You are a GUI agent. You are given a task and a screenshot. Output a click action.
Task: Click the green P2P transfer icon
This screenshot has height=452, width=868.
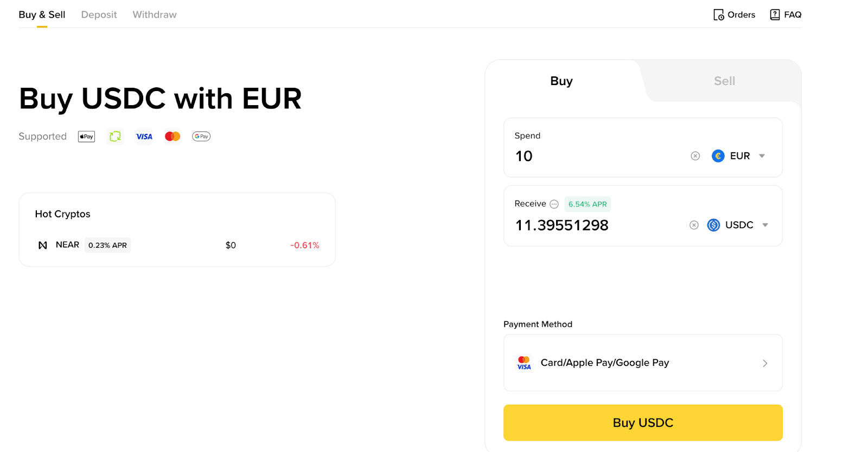tap(115, 137)
